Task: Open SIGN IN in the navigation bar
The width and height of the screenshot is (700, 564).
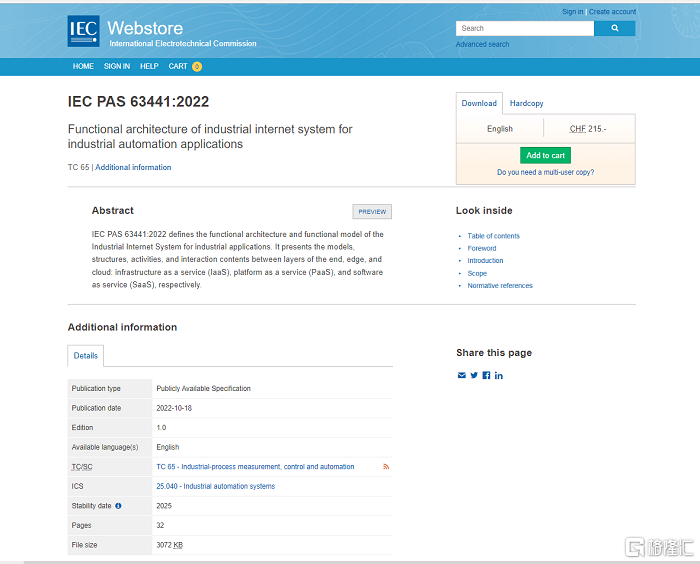Action: point(117,66)
